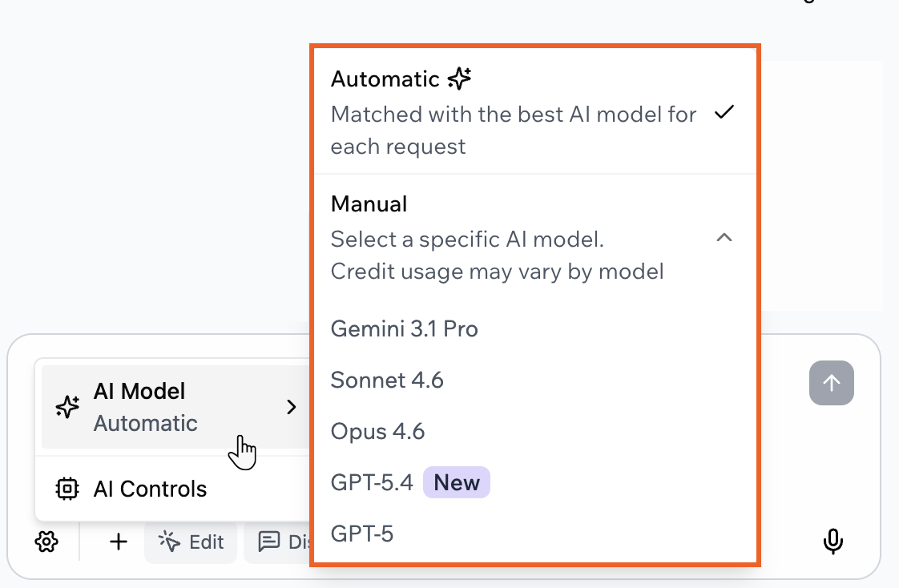Select the Sonnet 4.6 model
Viewport: 899px width, 588px height.
click(x=387, y=380)
